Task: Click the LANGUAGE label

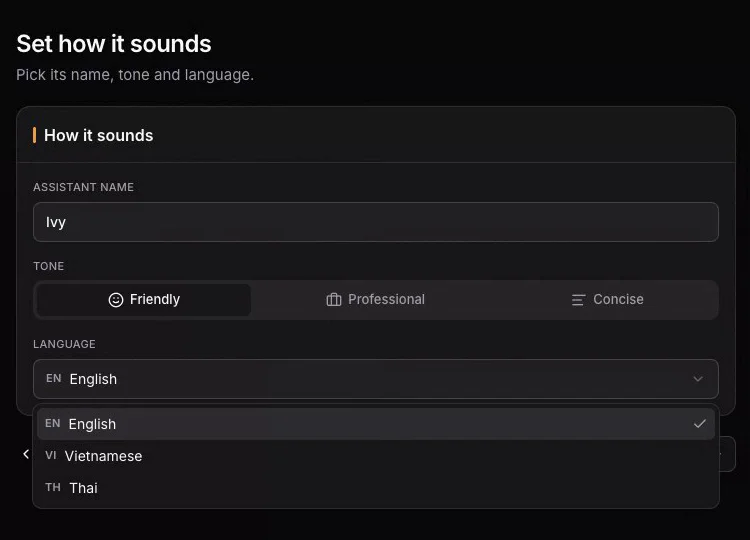Action: tap(64, 344)
